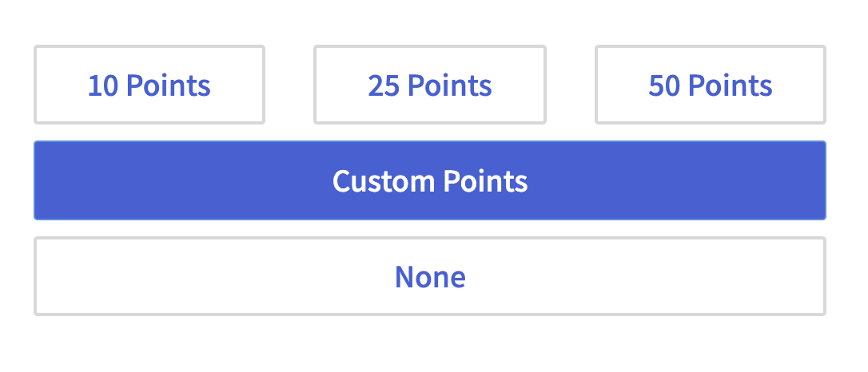This screenshot has width=868, height=372.
Task: Award 25 Points
Action: coord(430,85)
